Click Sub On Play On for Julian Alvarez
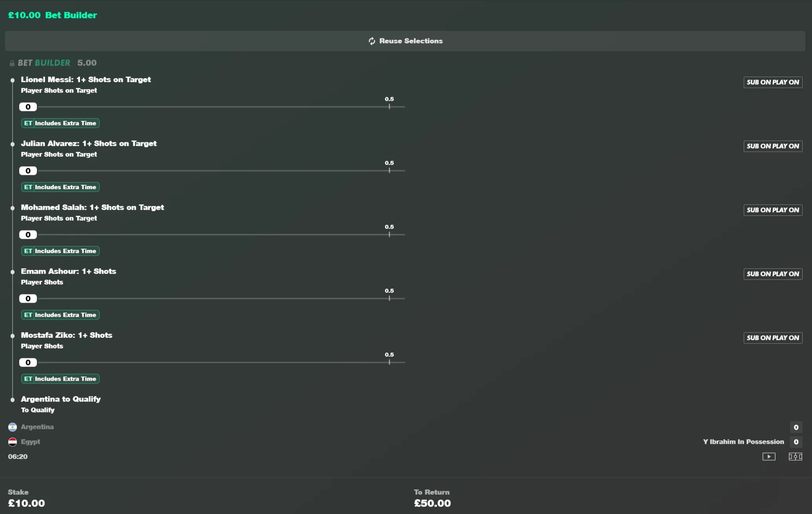Image resolution: width=812 pixels, height=514 pixels. tap(773, 146)
